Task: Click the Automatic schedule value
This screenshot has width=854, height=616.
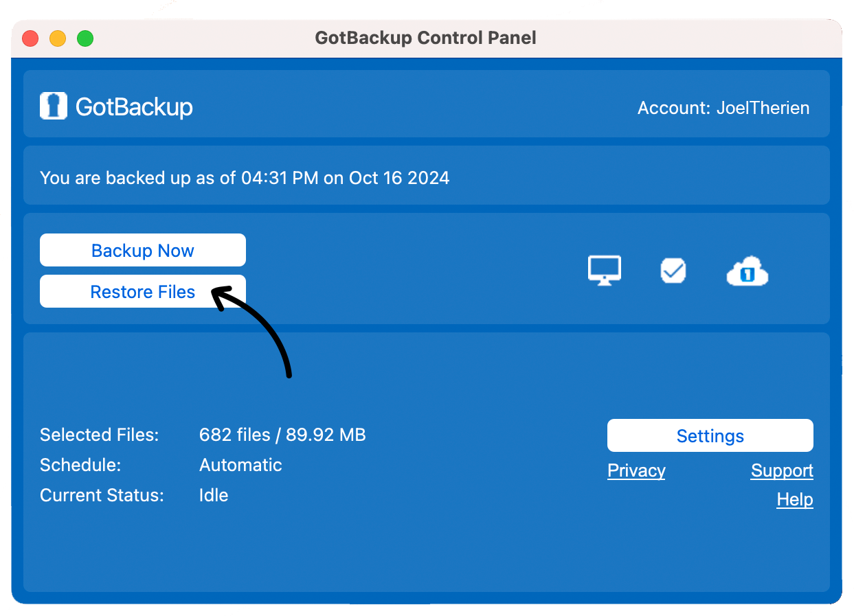Action: pos(240,465)
